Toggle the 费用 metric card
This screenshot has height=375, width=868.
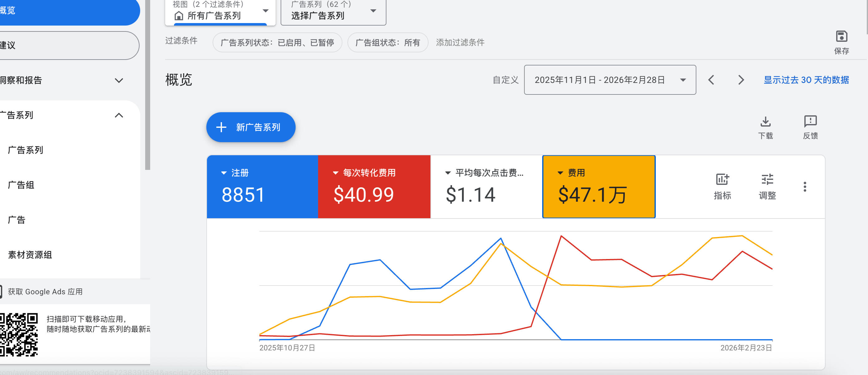click(x=598, y=186)
